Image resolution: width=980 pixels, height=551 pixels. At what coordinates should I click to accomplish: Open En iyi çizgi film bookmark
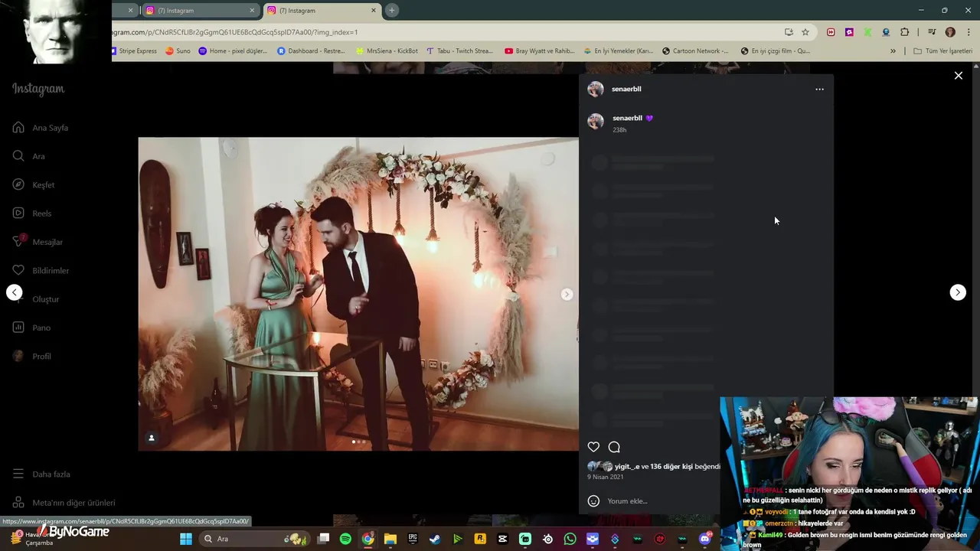(x=776, y=51)
